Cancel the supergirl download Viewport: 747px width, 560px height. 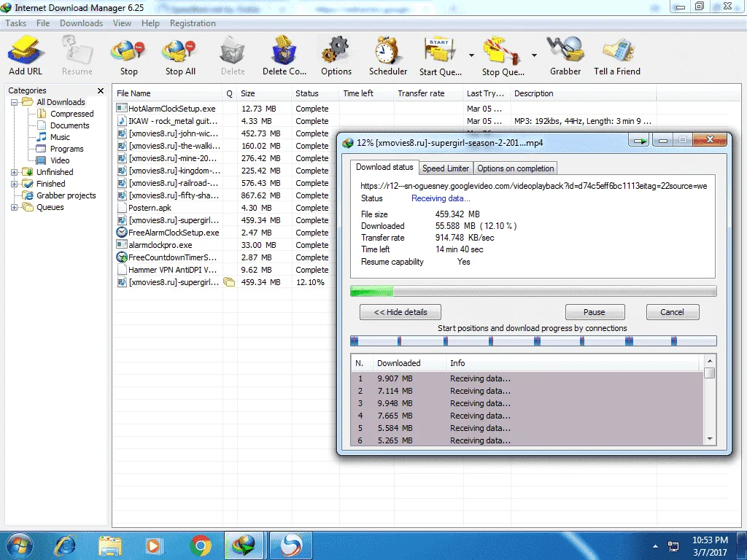[672, 312]
